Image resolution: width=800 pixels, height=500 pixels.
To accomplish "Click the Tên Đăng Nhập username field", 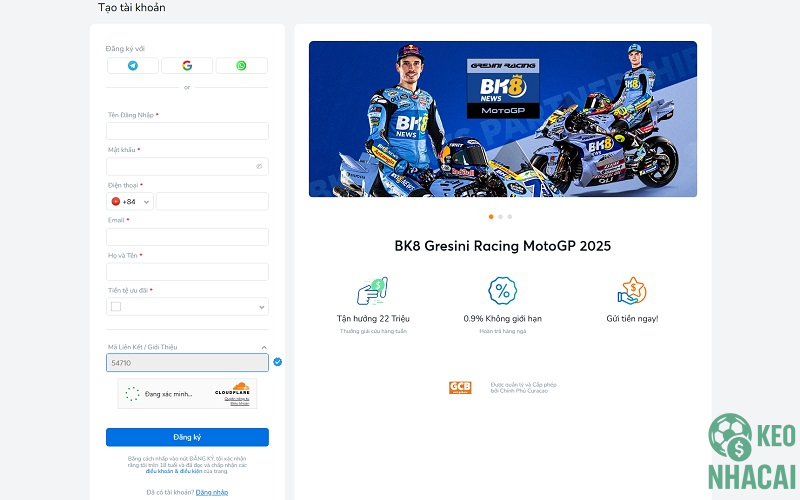I will click(187, 131).
